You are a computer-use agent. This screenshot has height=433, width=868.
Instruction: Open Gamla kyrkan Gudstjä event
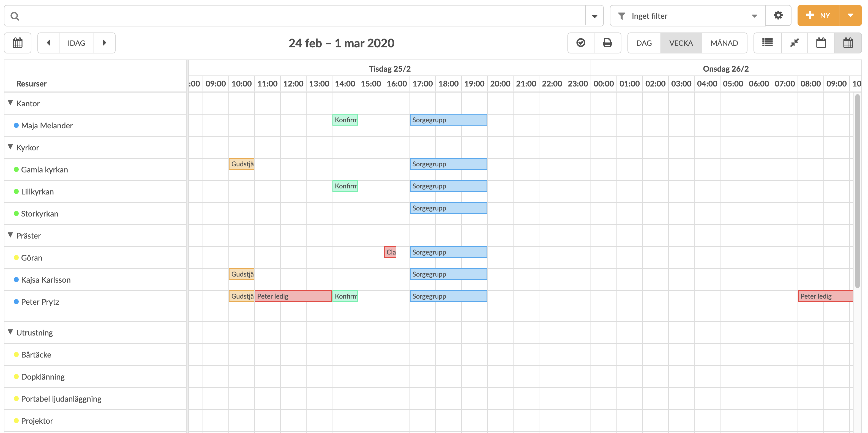(242, 164)
